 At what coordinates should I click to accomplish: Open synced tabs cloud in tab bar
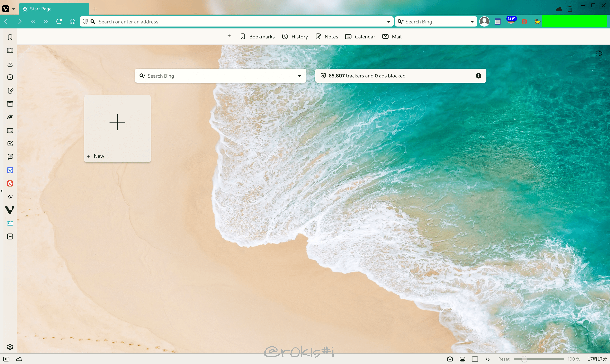tap(559, 9)
